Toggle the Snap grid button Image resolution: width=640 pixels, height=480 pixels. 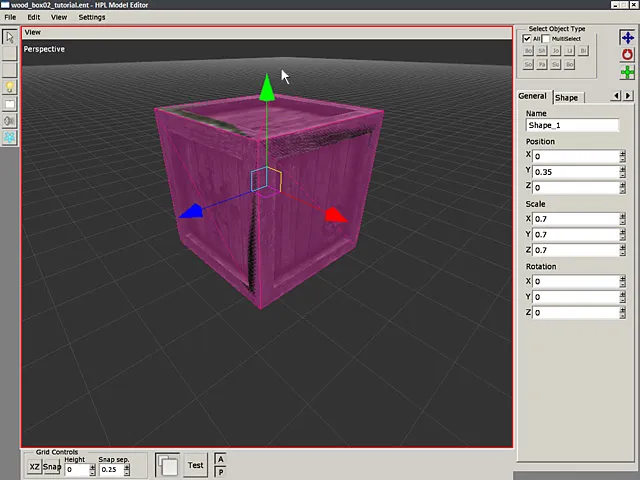[x=52, y=467]
